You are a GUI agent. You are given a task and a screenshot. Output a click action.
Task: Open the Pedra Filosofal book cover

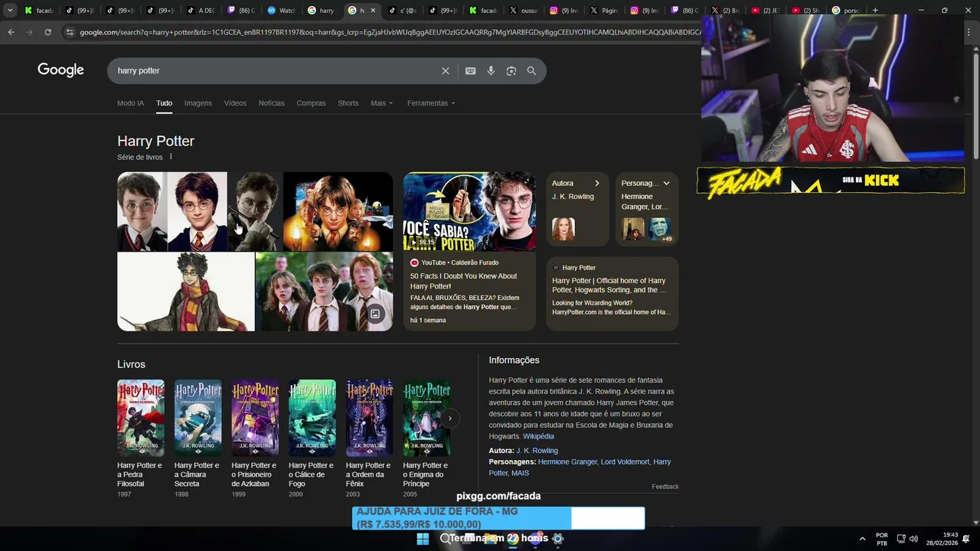click(141, 418)
